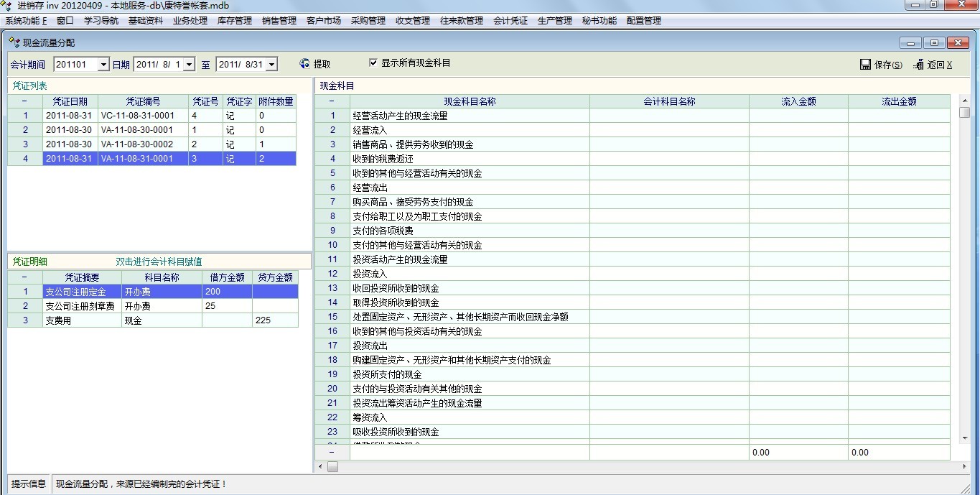Click the minus icon in 凭证明细 header
This screenshot has width=980, height=495.
25,277
